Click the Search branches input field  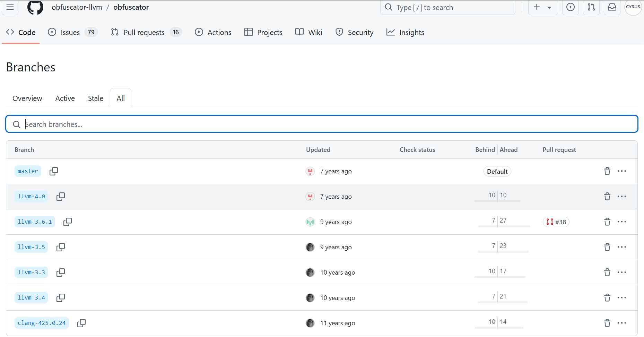(x=322, y=124)
